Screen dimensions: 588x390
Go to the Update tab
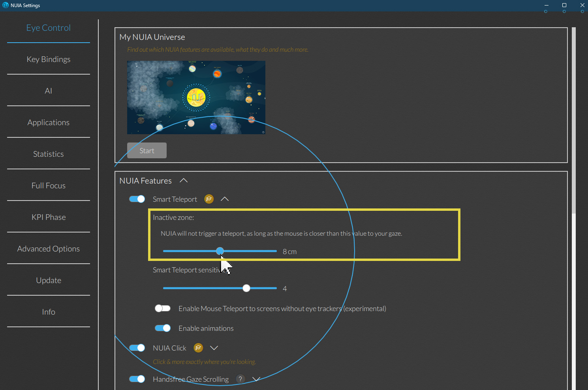(x=49, y=280)
